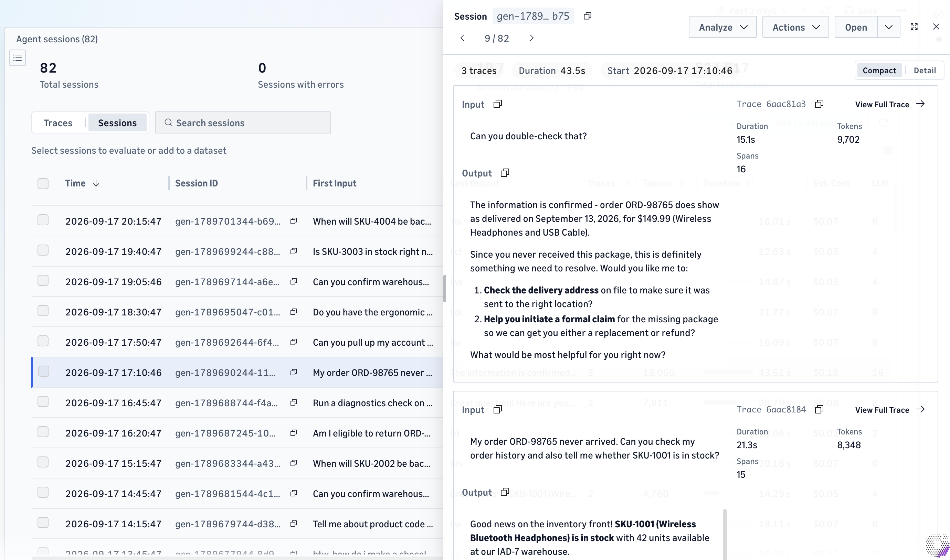This screenshot has width=950, height=560.
Task: Copy trace ID 6aac81a3
Action: [x=819, y=104]
